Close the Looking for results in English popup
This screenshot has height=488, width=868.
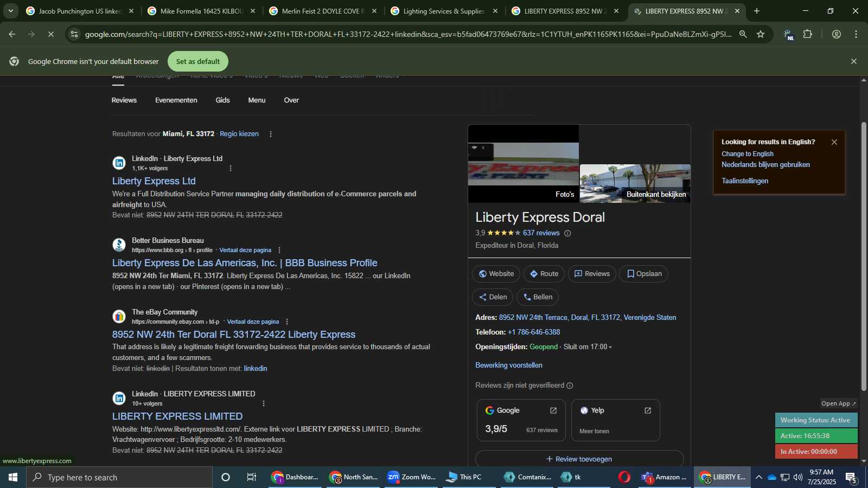[x=834, y=142]
